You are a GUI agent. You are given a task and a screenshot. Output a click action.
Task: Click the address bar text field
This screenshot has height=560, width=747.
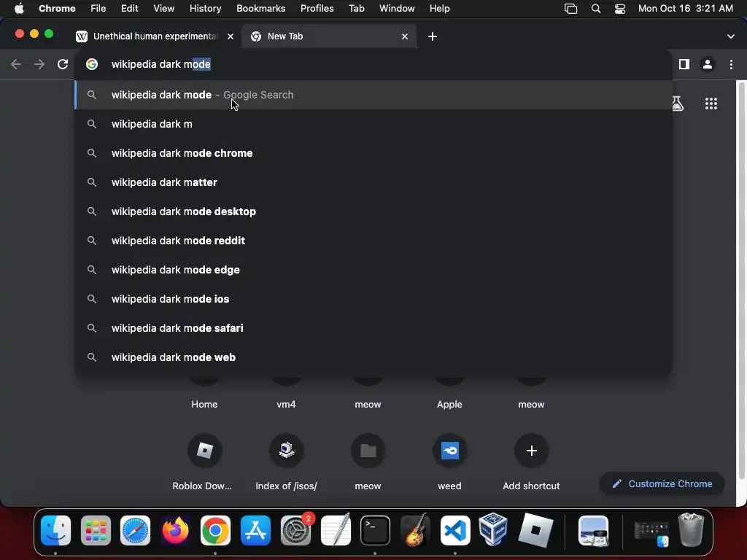[373, 64]
